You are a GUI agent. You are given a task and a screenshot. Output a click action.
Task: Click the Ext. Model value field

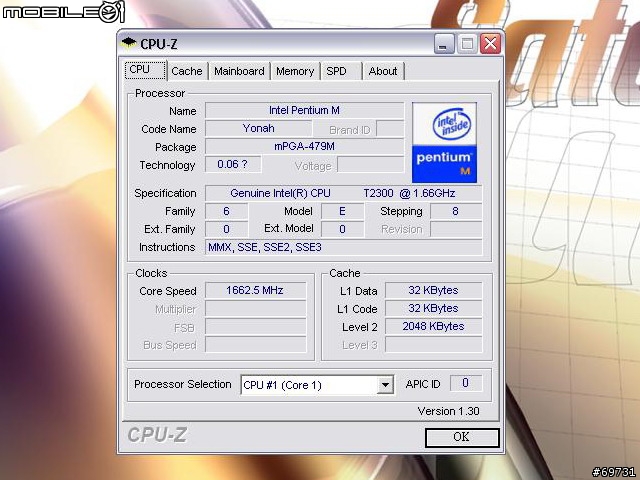(x=342, y=229)
